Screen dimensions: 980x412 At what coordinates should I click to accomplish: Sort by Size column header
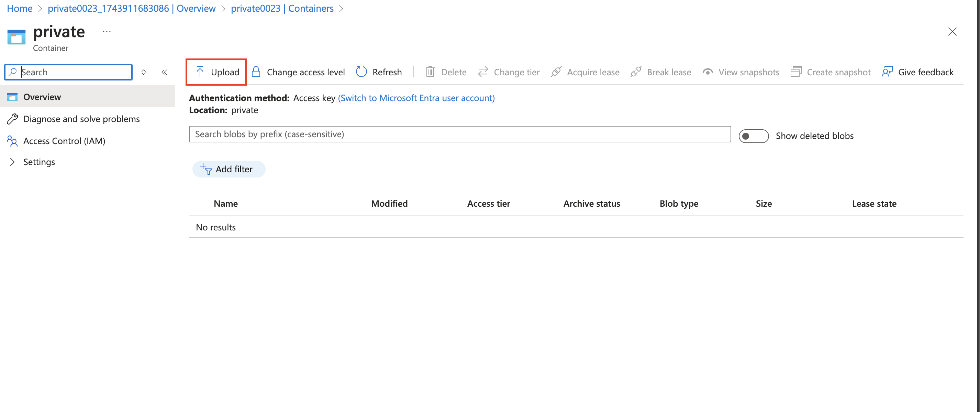click(764, 204)
